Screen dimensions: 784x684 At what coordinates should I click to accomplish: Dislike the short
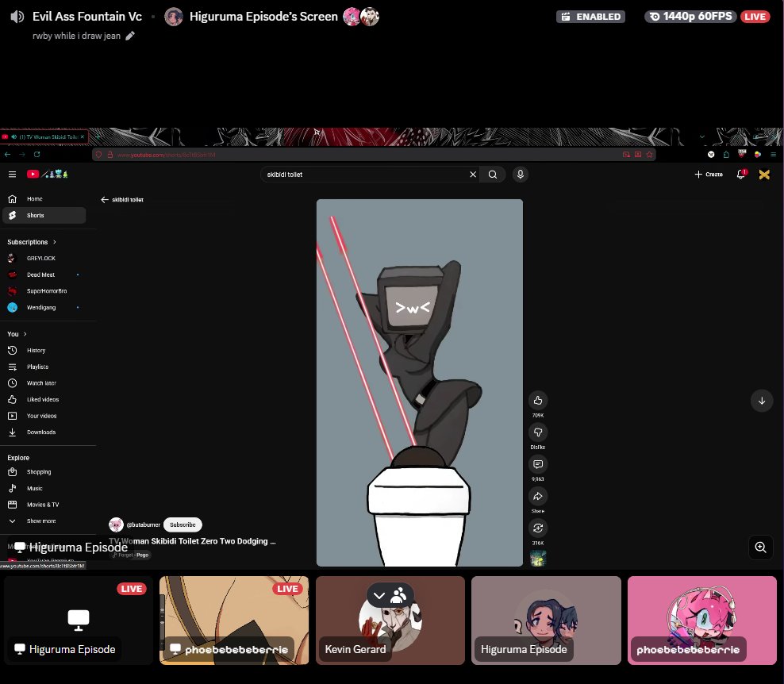click(538, 432)
